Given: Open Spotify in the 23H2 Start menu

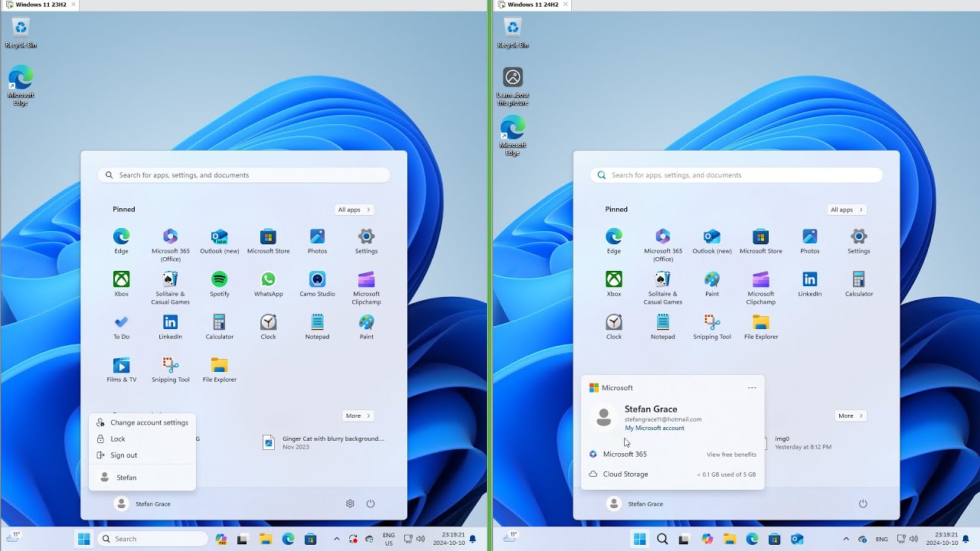Looking at the screenshot, I should pyautogui.click(x=219, y=284).
